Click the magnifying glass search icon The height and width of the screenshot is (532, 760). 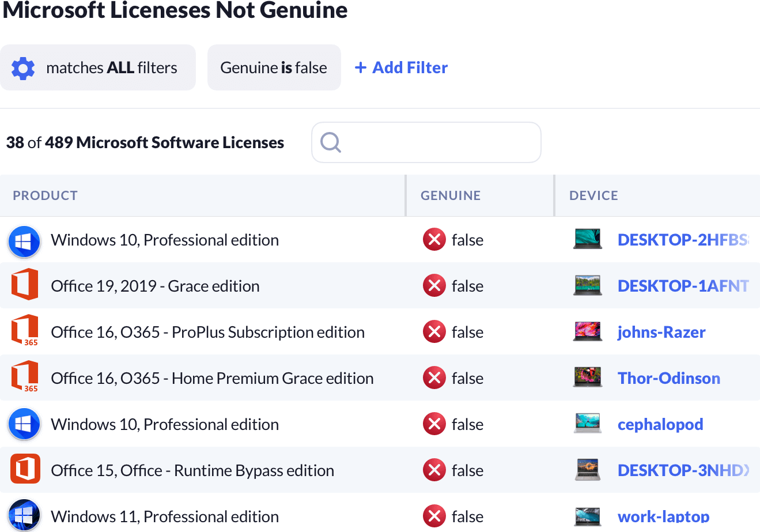331,142
